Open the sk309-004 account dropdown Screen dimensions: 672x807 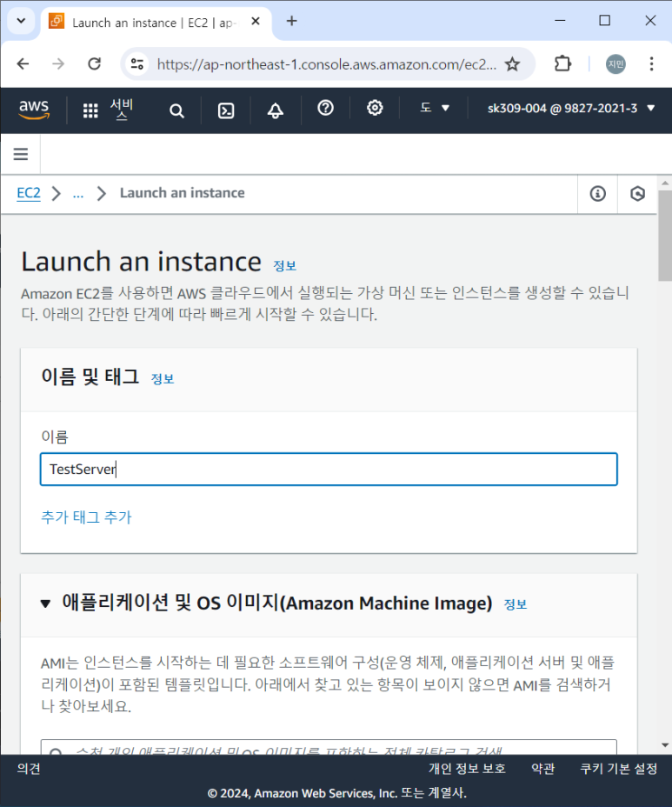pos(571,108)
